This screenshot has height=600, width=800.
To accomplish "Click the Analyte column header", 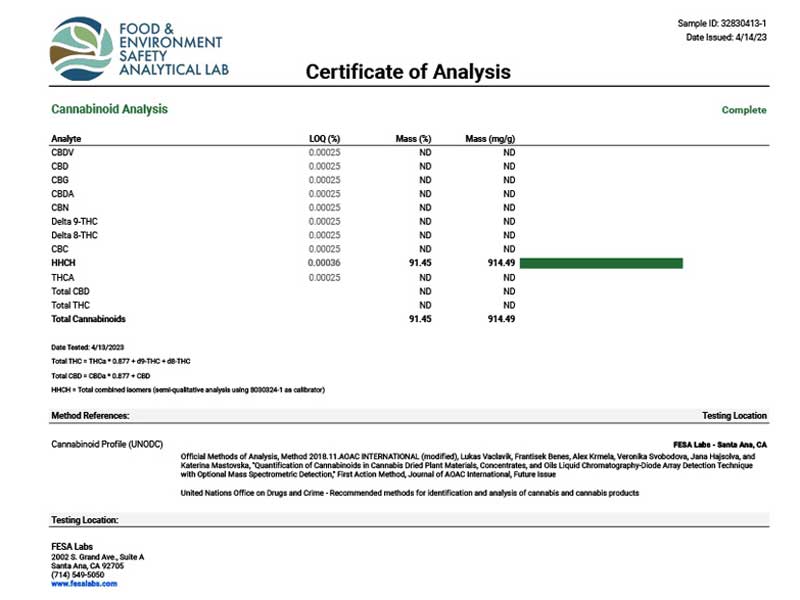I will 66,138.
